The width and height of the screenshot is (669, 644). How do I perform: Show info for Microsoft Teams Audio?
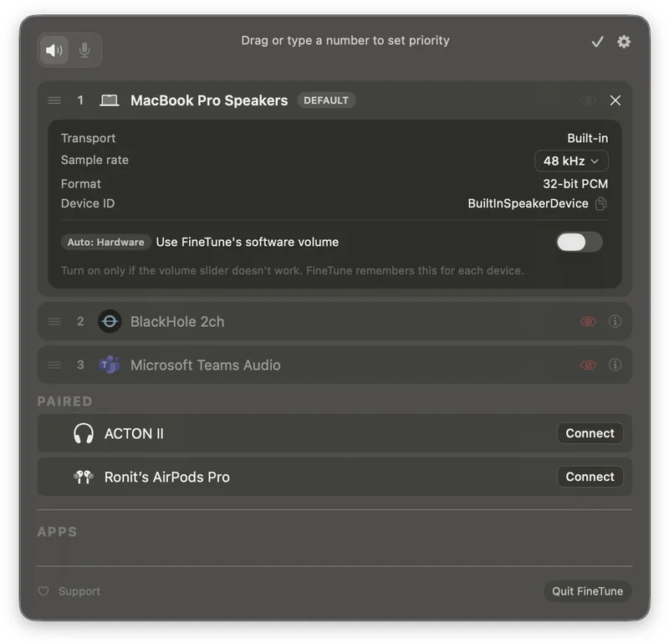coord(615,365)
